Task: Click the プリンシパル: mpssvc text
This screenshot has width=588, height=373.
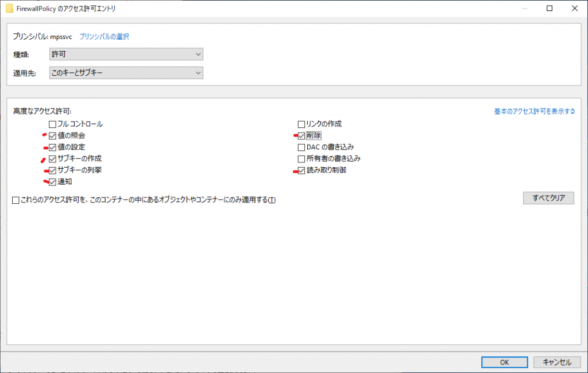Action: [42, 37]
